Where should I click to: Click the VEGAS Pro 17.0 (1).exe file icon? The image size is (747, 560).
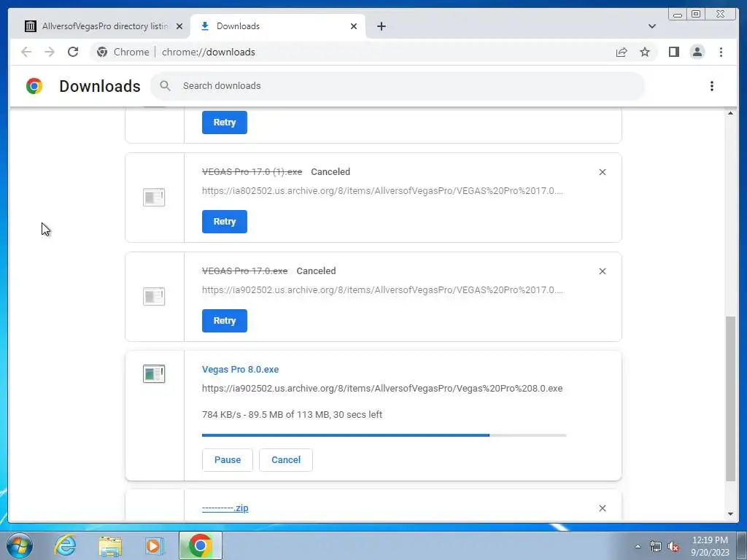pyautogui.click(x=154, y=197)
